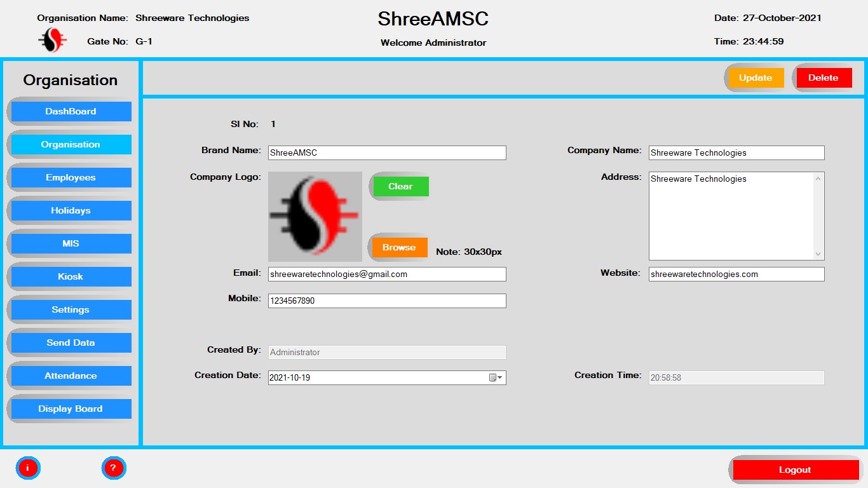Open the Creation Date calendar dropdown

(496, 378)
